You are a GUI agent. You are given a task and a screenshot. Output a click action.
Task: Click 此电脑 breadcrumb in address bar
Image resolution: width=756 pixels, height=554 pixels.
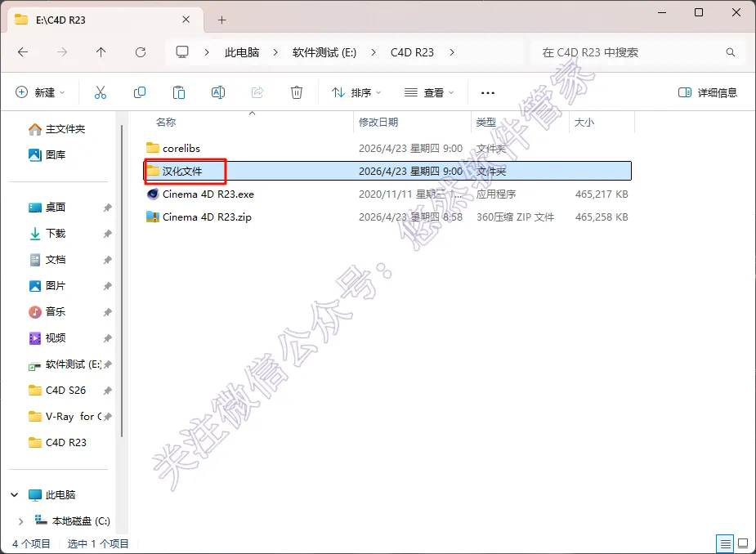[x=242, y=52]
